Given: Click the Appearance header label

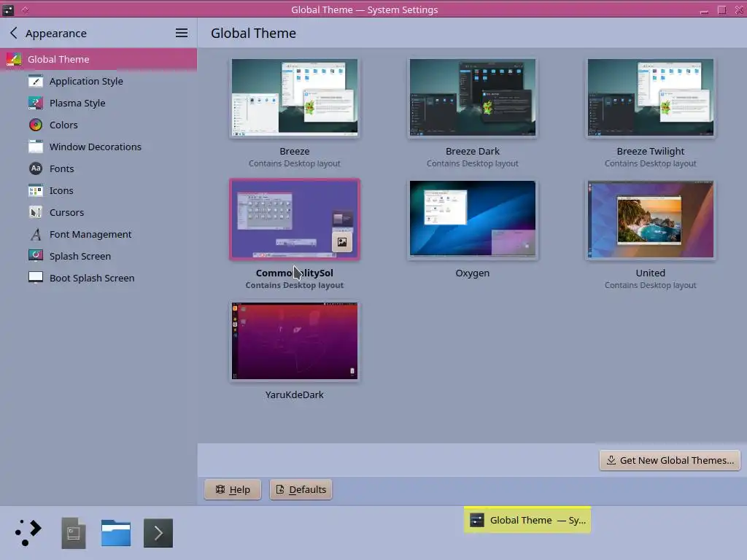Looking at the screenshot, I should pyautogui.click(x=55, y=34).
